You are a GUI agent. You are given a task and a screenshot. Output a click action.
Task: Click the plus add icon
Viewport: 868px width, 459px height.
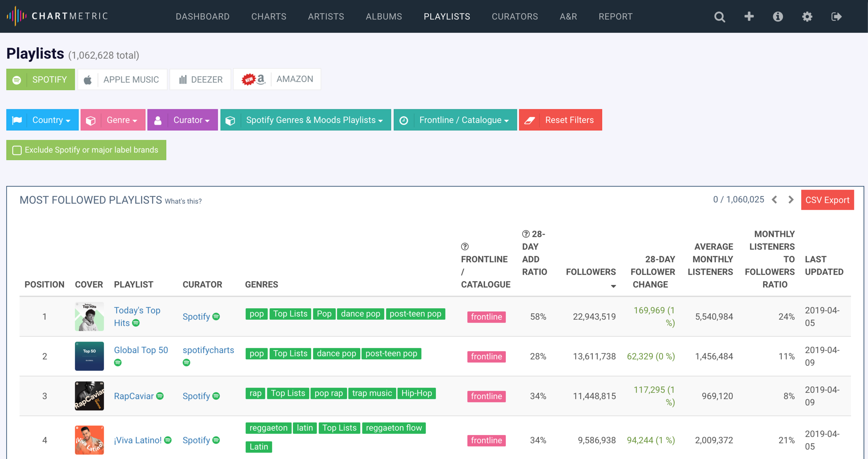tap(749, 16)
